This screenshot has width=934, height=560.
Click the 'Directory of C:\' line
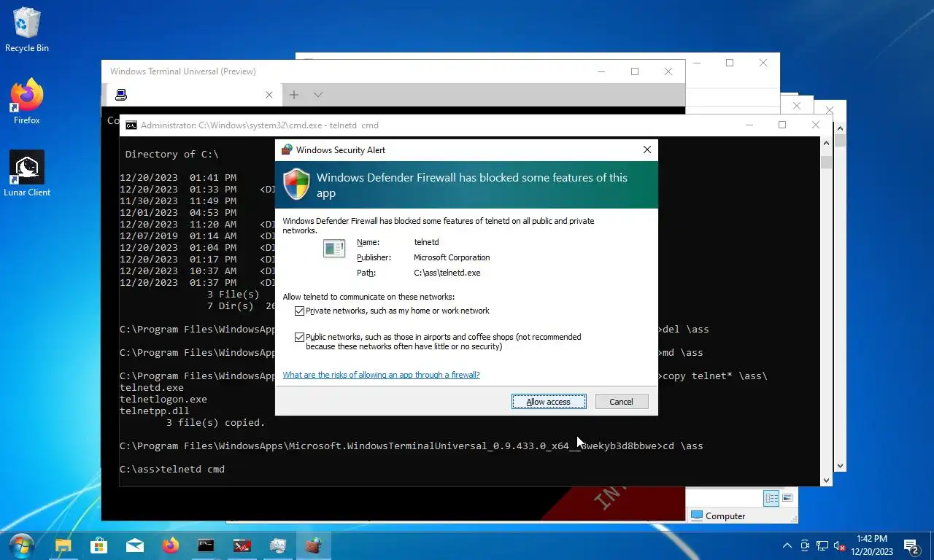point(172,155)
